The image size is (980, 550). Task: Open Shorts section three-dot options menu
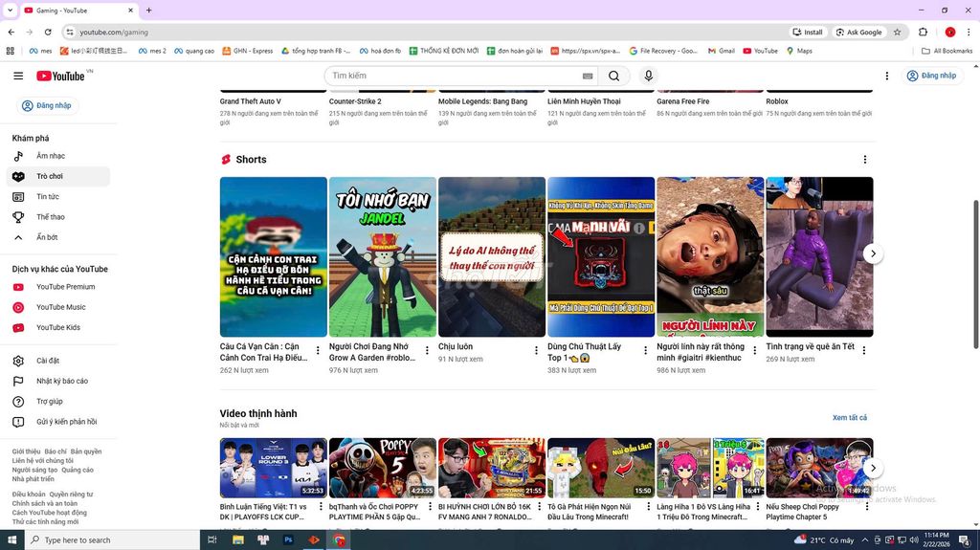865,160
